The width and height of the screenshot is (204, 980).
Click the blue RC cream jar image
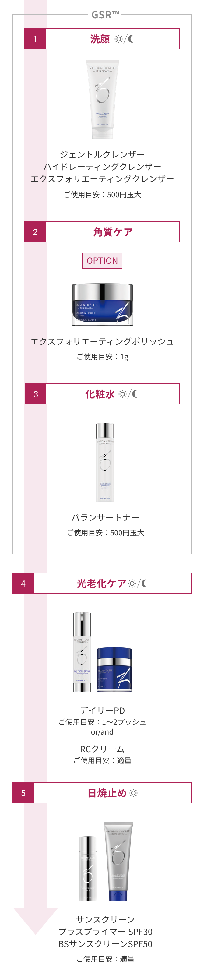pos(114,670)
